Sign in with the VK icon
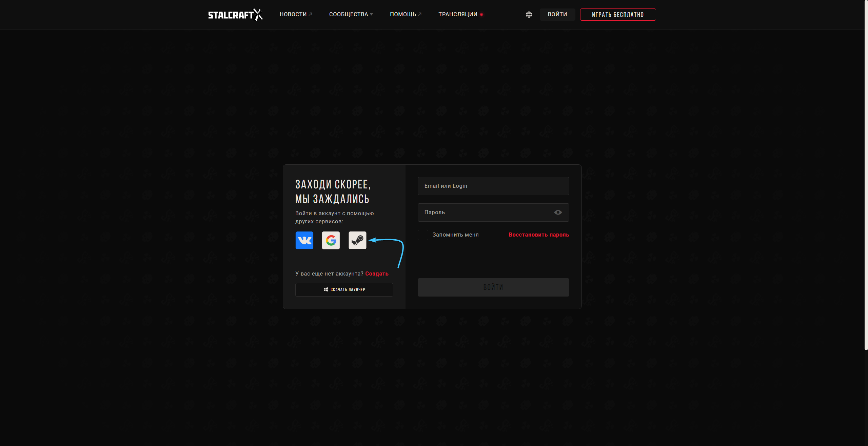The image size is (868, 446). click(x=304, y=240)
